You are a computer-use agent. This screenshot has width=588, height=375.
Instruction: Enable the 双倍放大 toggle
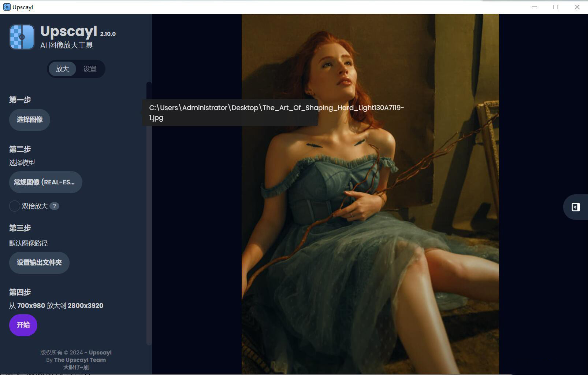15,206
